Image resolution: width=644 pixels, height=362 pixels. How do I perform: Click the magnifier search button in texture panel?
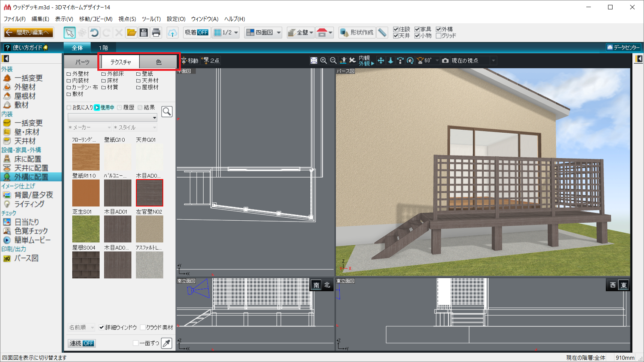[x=167, y=112]
